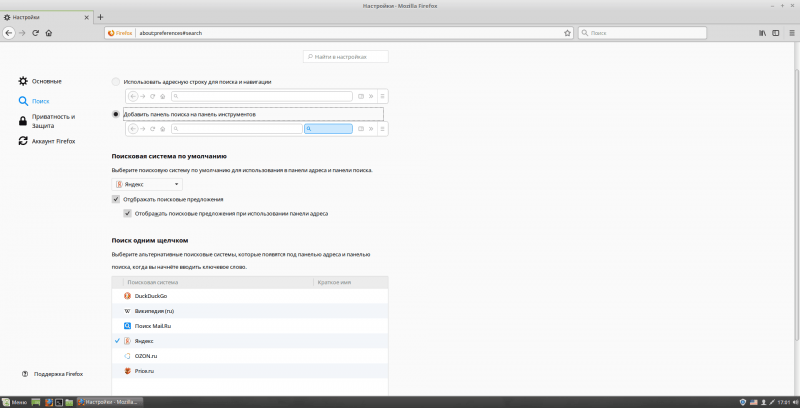Open Приватность и Защита category
800x408 pixels.
pos(46,121)
